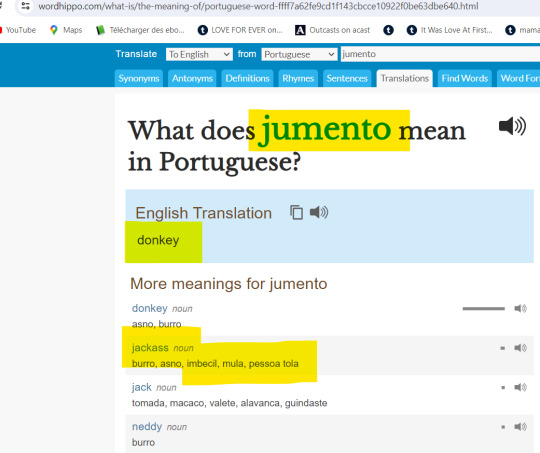Play audio next to English Translation
The height and width of the screenshot is (453, 540).
coord(319,212)
